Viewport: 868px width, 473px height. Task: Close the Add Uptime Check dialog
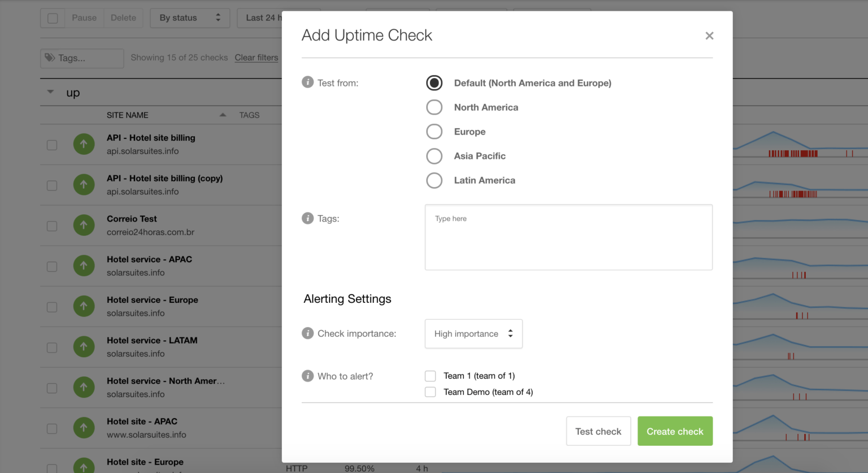coord(709,36)
